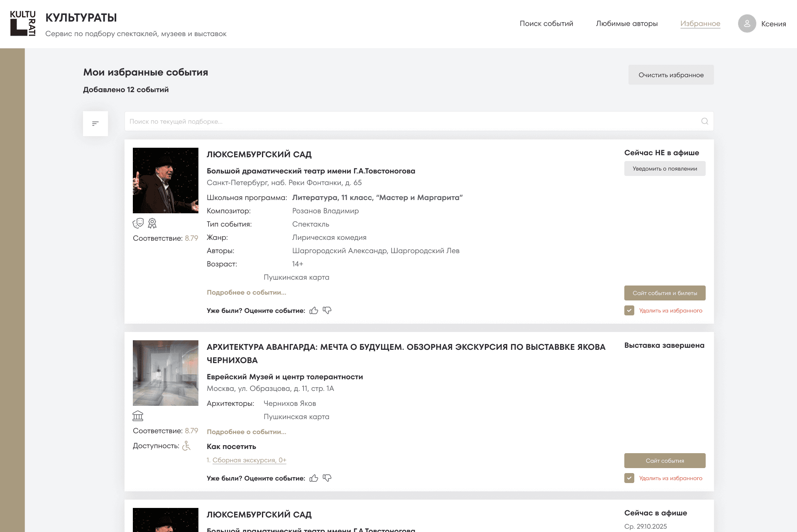The width and height of the screenshot is (797, 532).
Task: Focus the Поиск по текущей подборке field
Action: (x=411, y=121)
